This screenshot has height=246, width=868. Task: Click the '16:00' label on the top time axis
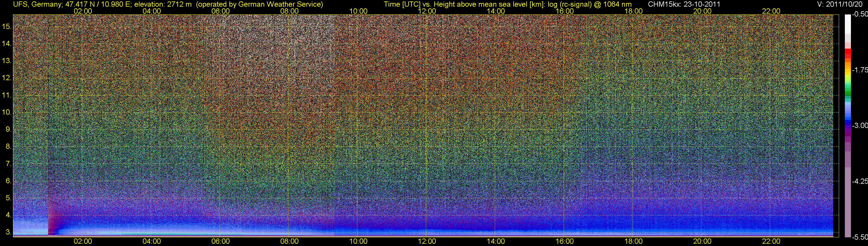tap(565, 11)
